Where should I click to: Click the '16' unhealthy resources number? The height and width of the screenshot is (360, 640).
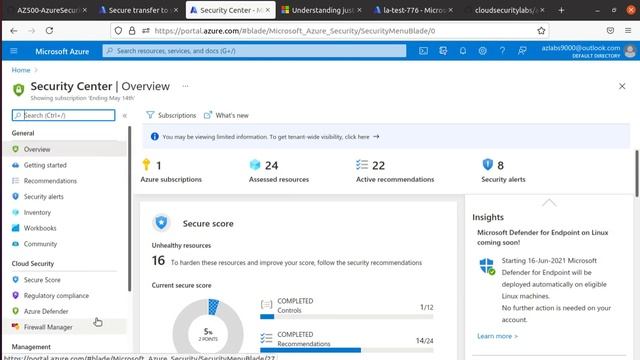pos(158,260)
